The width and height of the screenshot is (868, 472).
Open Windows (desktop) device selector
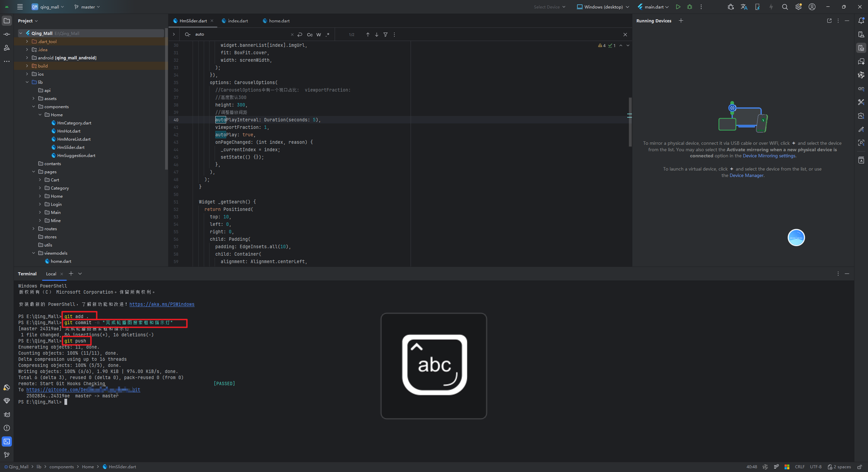pyautogui.click(x=603, y=7)
